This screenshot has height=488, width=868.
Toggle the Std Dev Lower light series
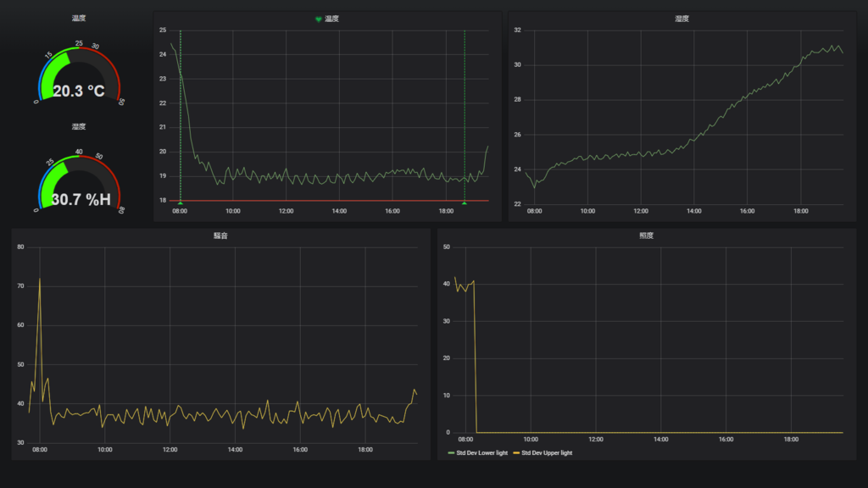(x=478, y=453)
